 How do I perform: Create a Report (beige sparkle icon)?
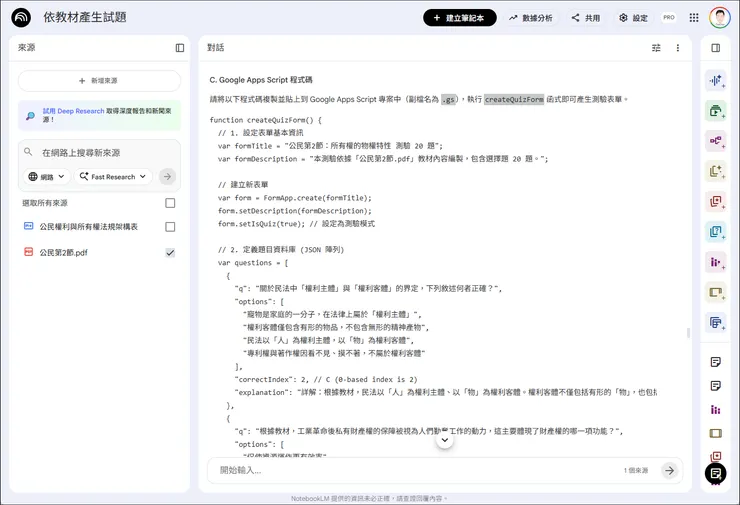pyautogui.click(x=715, y=171)
